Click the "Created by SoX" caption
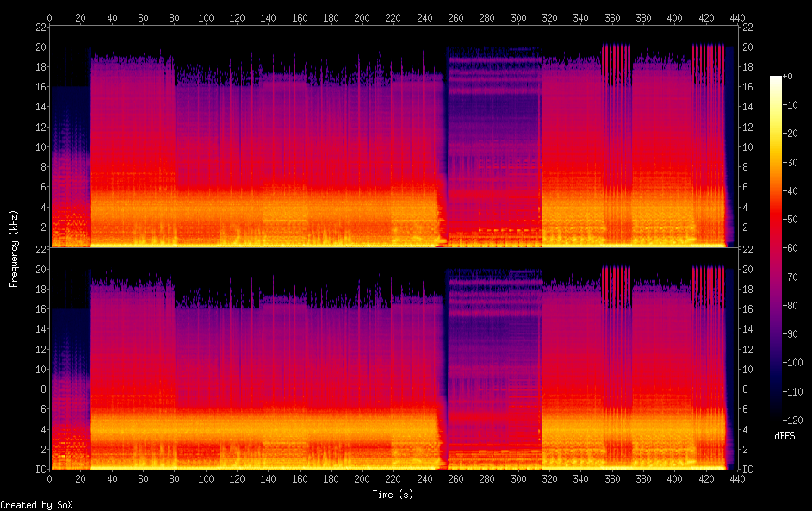This screenshot has height=511, width=812. tap(36, 505)
